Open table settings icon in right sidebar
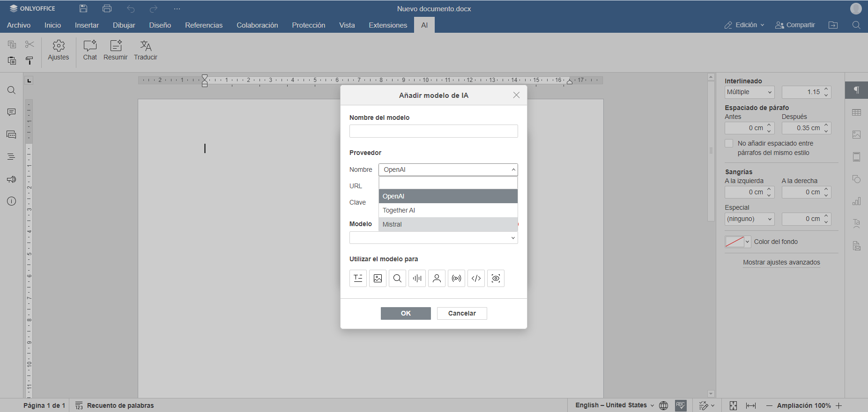This screenshot has height=412, width=868. tap(856, 112)
